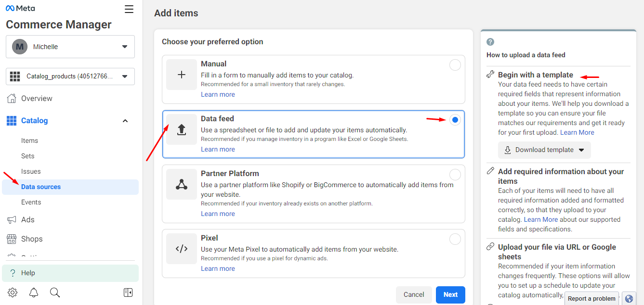This screenshot has width=644, height=305.
Task: Open the Issues page from the sidebar
Action: click(30, 171)
